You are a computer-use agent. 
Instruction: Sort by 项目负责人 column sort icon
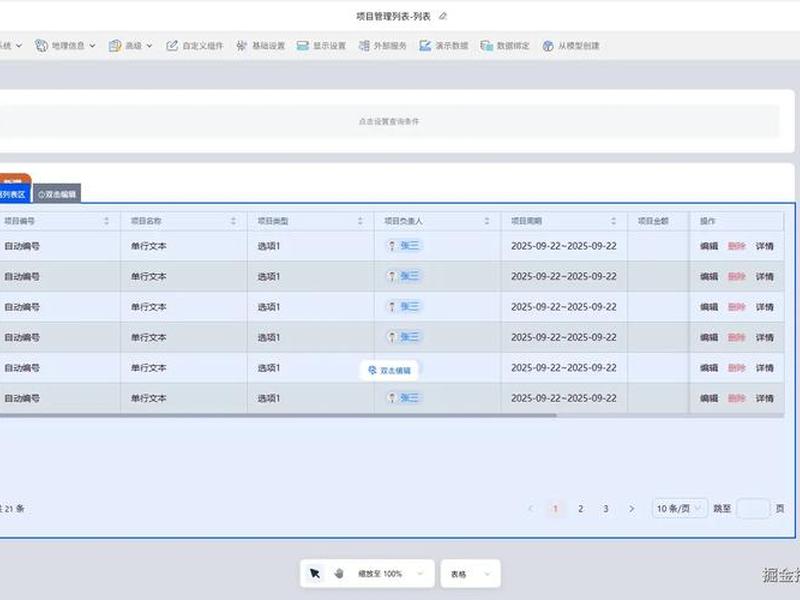[x=486, y=221]
